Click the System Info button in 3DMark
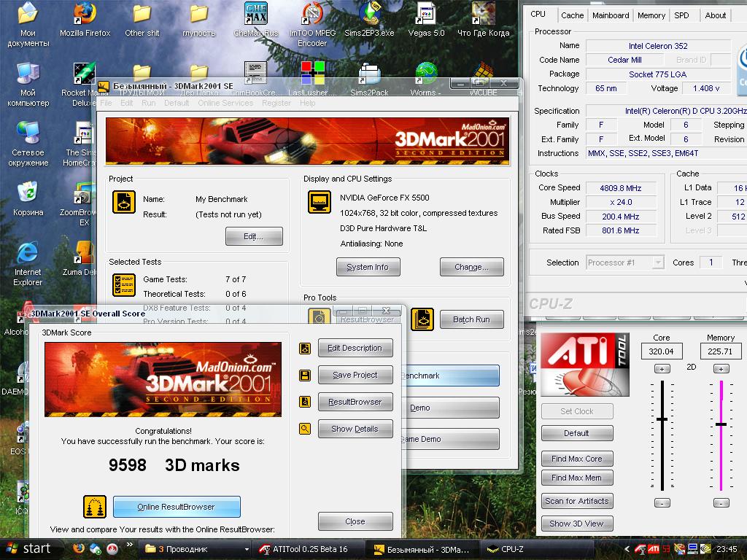Screen dimensions: 747x560 coord(368,267)
